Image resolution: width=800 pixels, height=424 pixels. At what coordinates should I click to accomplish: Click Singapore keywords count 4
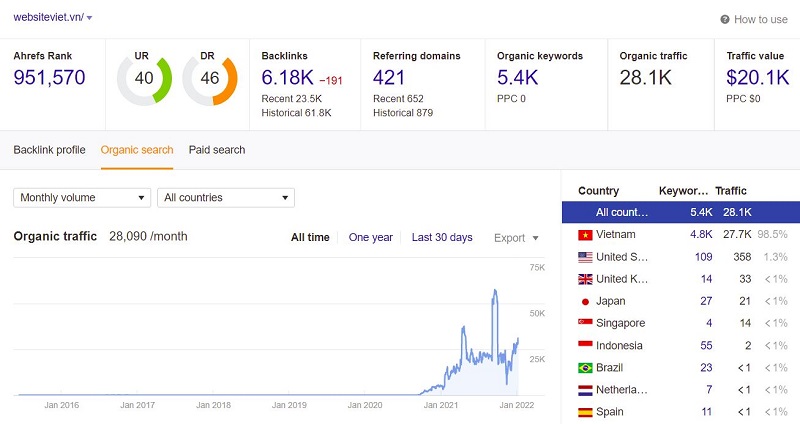pos(709,323)
